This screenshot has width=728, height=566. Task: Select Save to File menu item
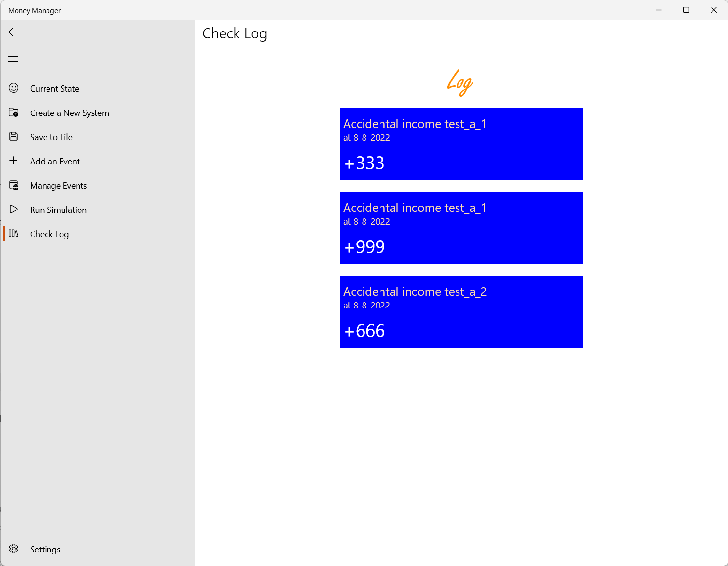point(97,137)
